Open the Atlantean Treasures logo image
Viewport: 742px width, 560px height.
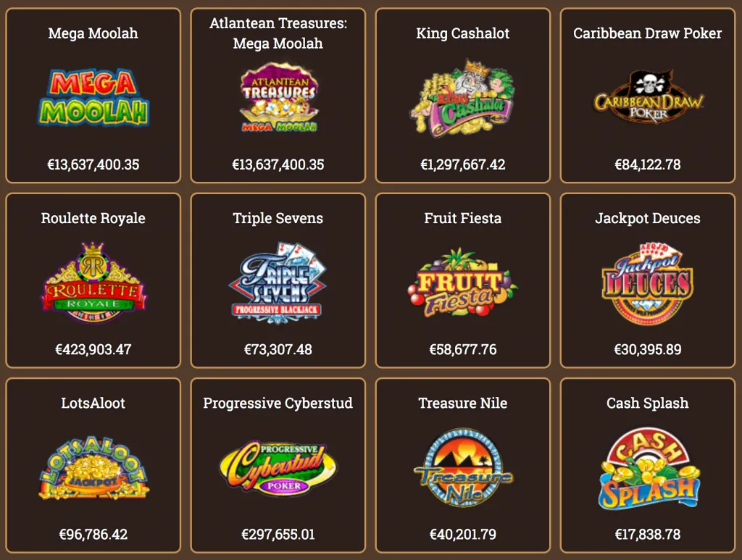(278, 98)
